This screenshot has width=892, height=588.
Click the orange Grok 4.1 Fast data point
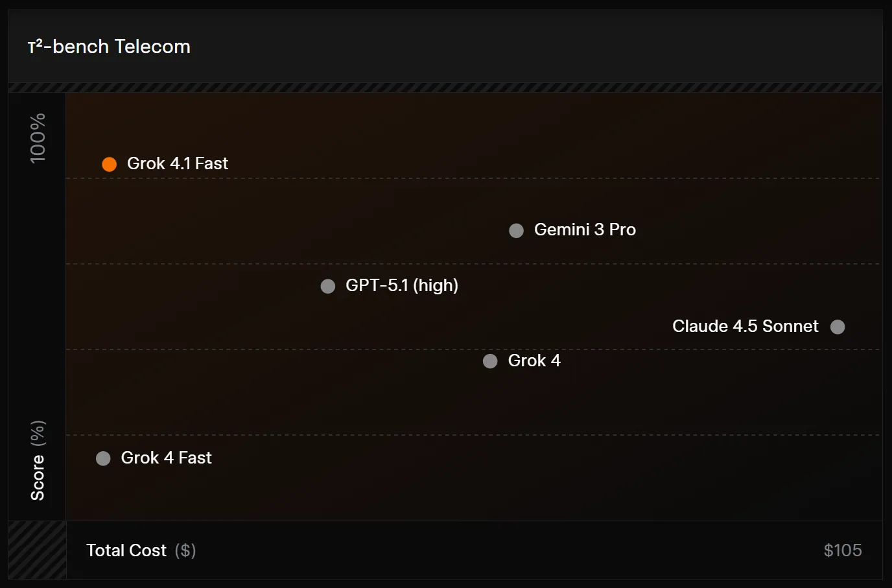tap(110, 164)
